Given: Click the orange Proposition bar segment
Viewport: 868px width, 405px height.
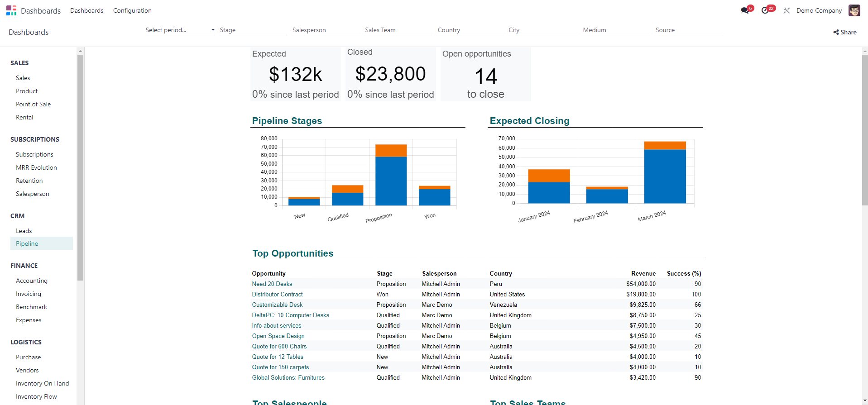Looking at the screenshot, I should tap(391, 151).
